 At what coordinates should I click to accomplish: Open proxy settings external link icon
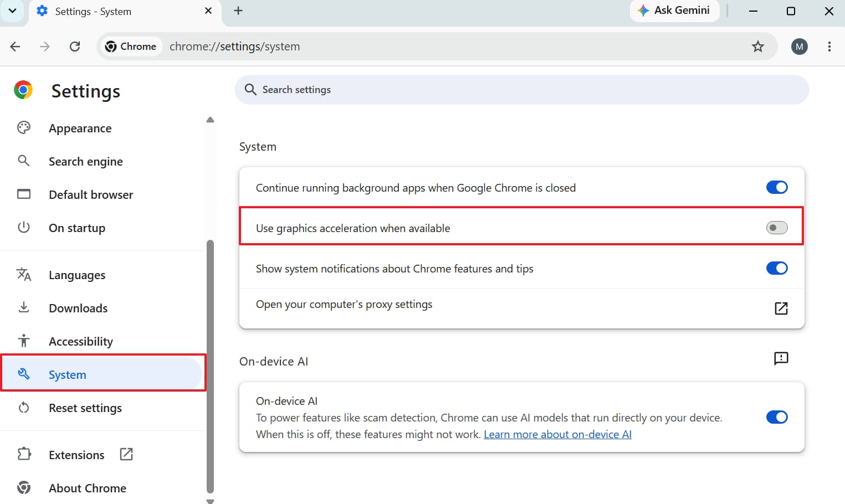781,308
